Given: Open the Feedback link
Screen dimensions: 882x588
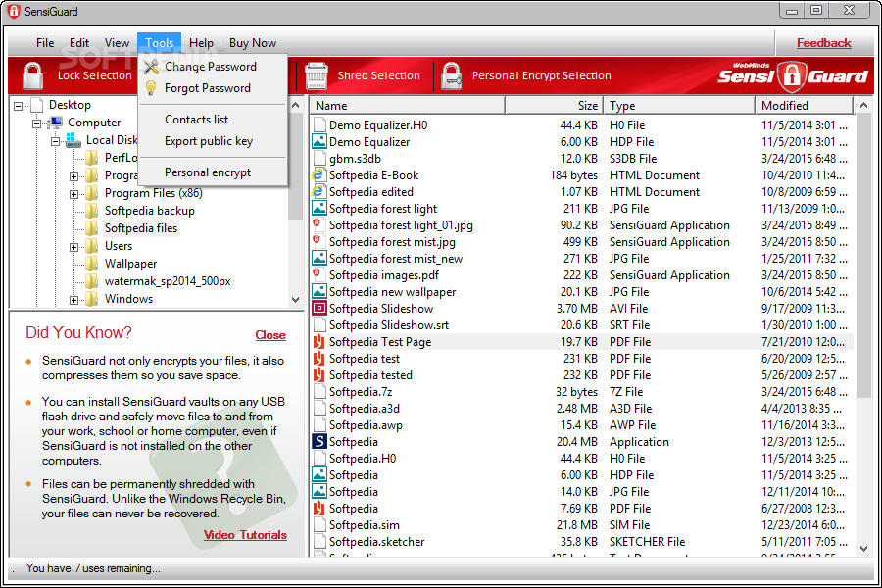Looking at the screenshot, I should (823, 43).
